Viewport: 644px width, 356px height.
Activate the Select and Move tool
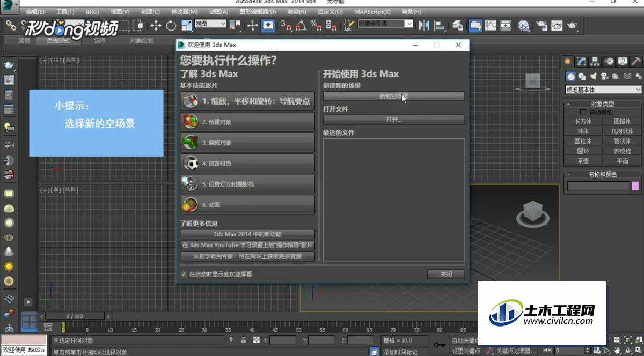click(156, 25)
